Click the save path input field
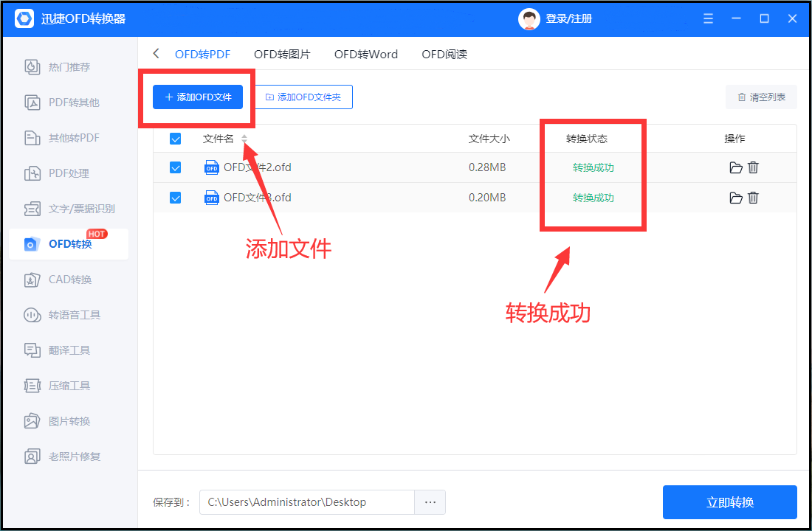The height and width of the screenshot is (531, 812). coord(307,502)
